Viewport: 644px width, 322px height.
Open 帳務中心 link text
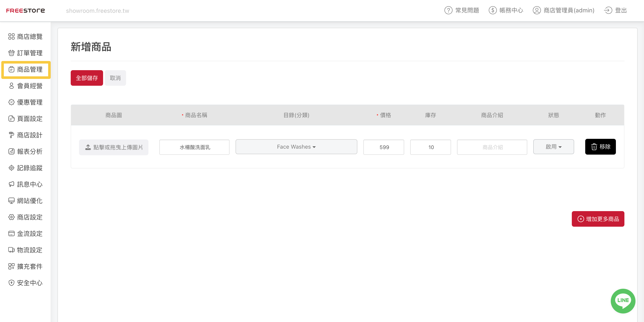[511, 10]
